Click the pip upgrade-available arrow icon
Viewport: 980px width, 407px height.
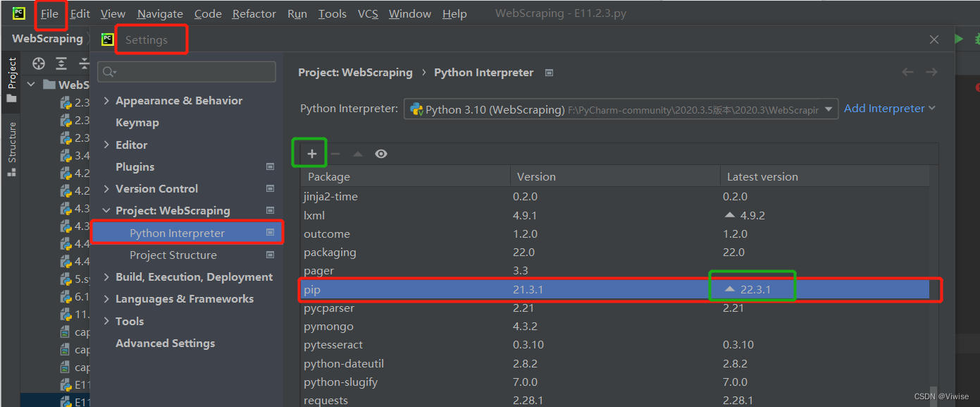pyautogui.click(x=730, y=289)
